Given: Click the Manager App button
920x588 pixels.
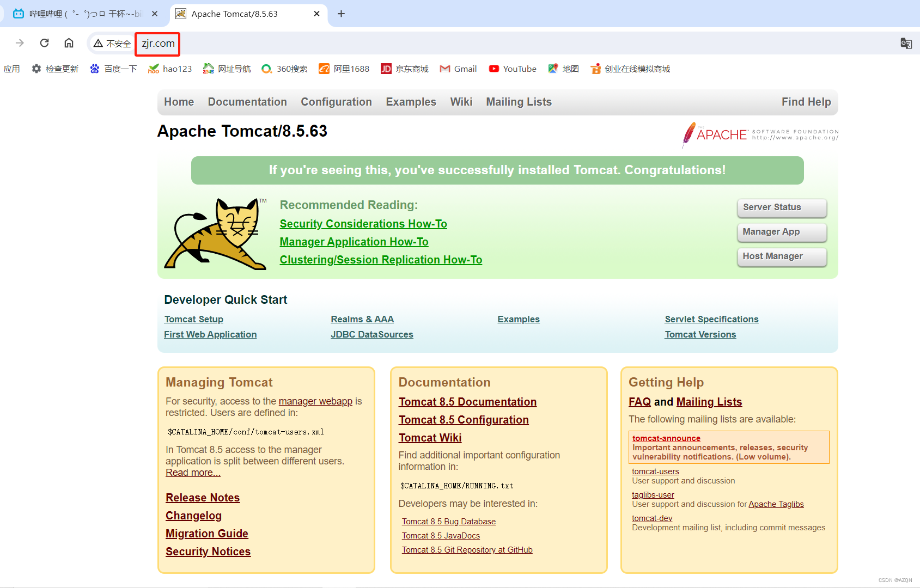Looking at the screenshot, I should pos(782,232).
